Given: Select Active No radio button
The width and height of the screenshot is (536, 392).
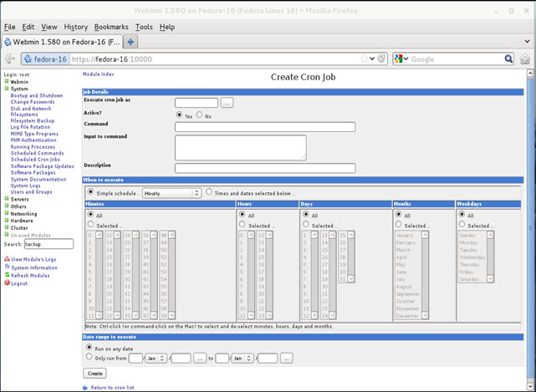Looking at the screenshot, I should coord(199,115).
